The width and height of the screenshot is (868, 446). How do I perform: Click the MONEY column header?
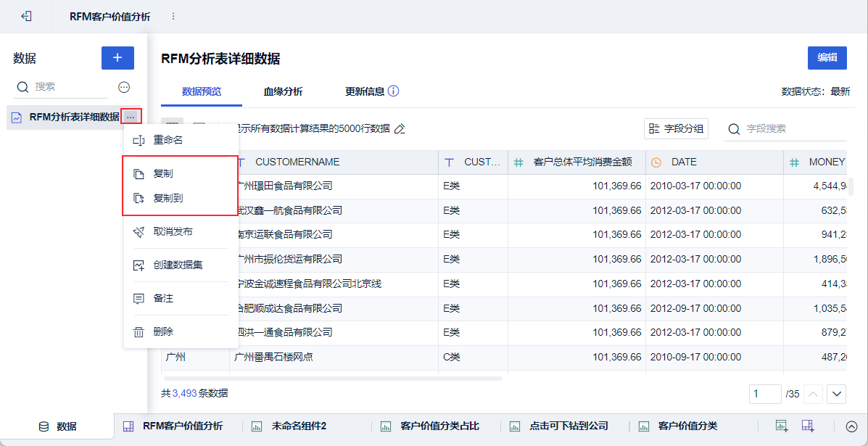[x=815, y=162]
